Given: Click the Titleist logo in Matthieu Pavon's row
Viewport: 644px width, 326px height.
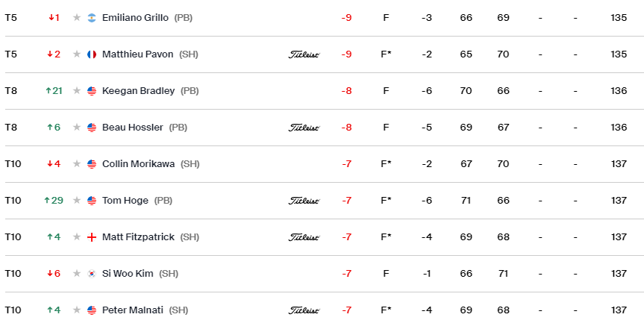Looking at the screenshot, I should pyautogui.click(x=304, y=54).
